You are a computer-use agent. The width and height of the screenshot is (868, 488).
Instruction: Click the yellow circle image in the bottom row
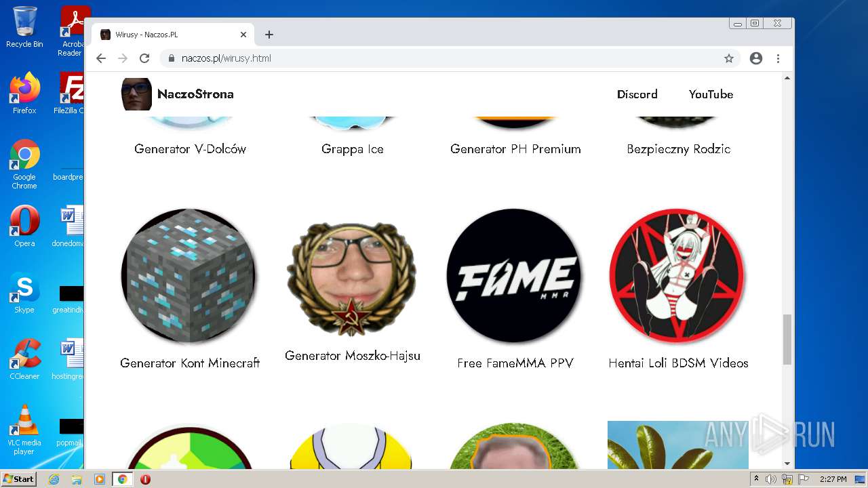[x=351, y=447]
